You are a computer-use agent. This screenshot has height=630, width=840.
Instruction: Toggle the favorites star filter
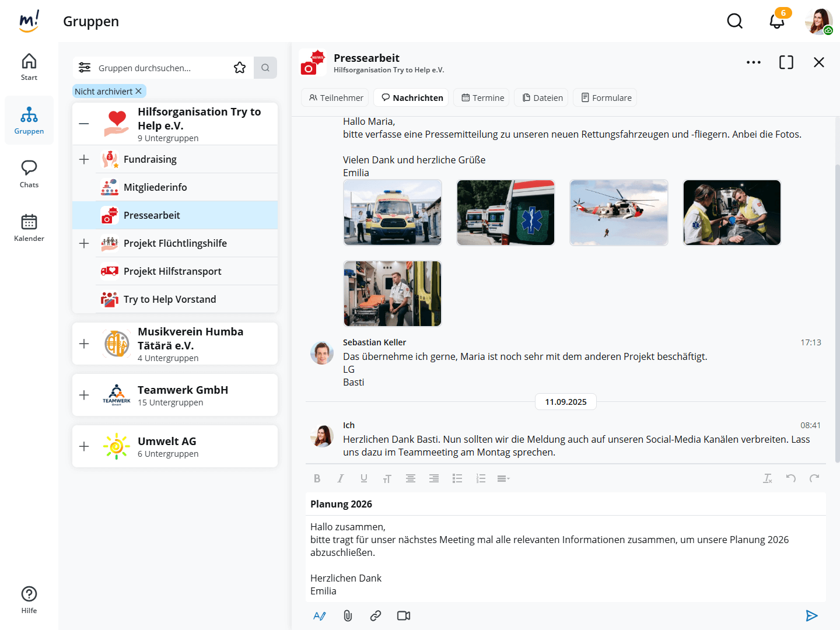point(240,68)
